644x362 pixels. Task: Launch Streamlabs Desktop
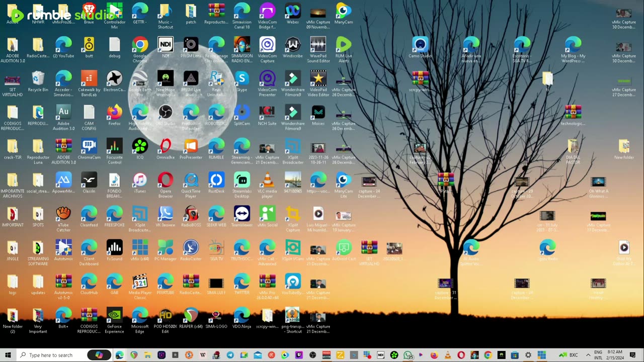(242, 184)
